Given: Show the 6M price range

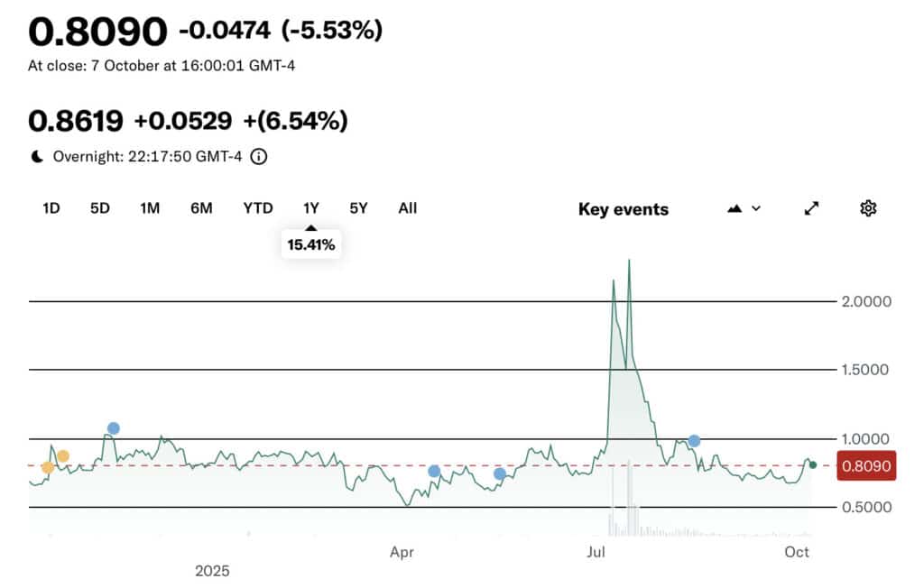Looking at the screenshot, I should (201, 208).
